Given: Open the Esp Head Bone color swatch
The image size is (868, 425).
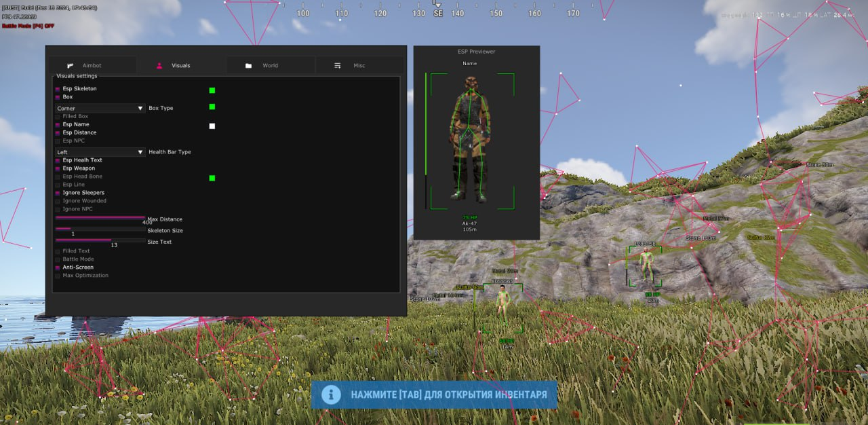Looking at the screenshot, I should pos(212,178).
